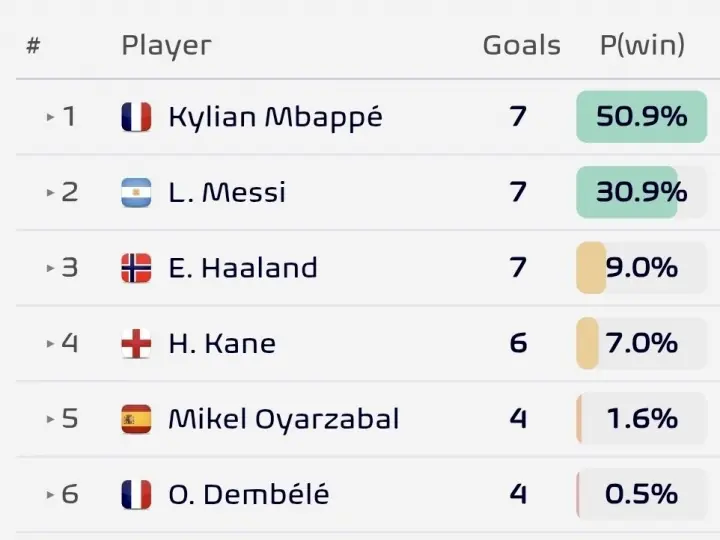Sort by the Goals column header
Image resolution: width=720 pixels, height=540 pixels.
[x=522, y=45]
